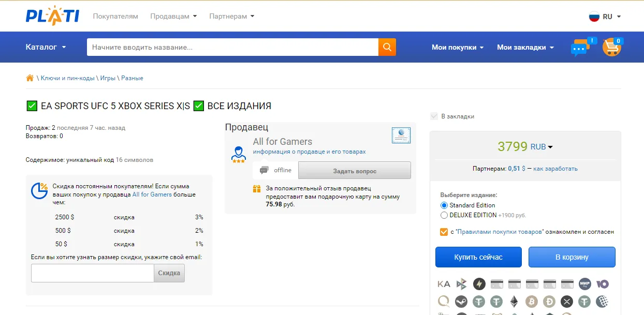This screenshot has width=644, height=315.
Task: Open the 'Игры' breadcrumb
Action: click(108, 78)
